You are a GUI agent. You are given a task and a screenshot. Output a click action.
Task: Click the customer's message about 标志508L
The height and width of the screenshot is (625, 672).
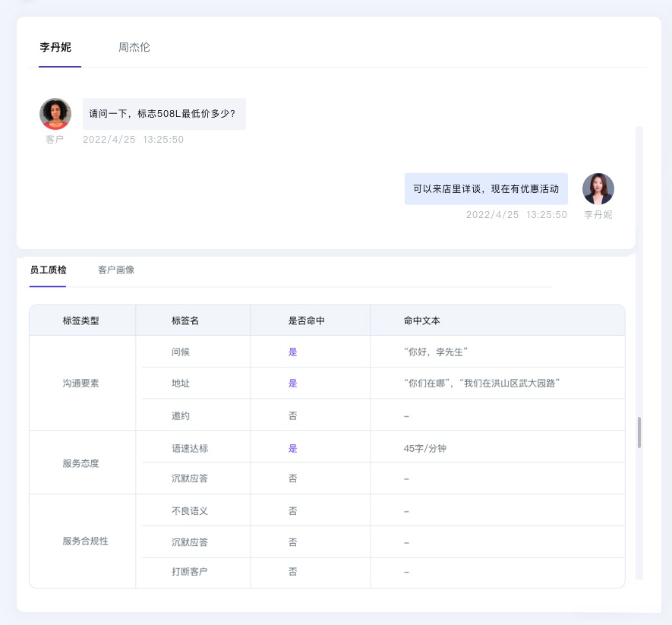(x=164, y=114)
